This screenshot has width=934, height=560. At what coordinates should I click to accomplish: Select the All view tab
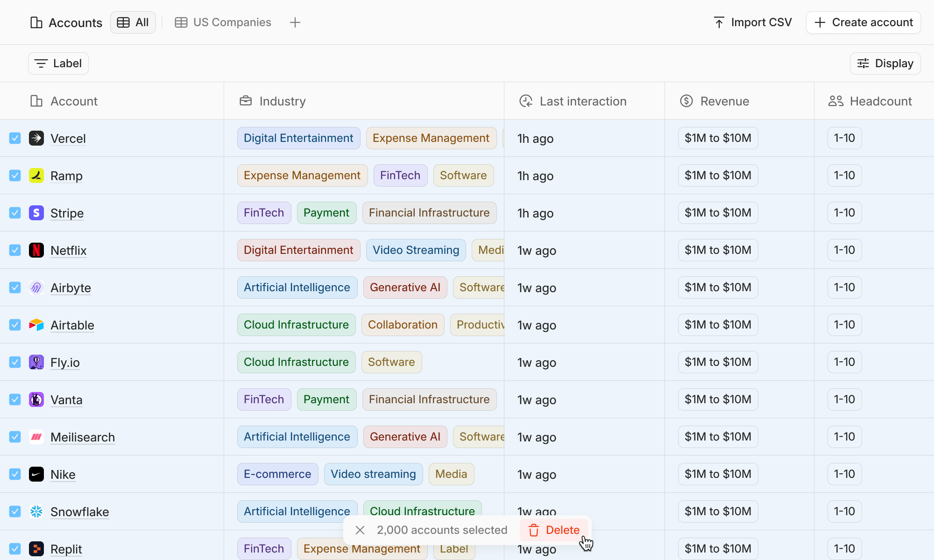tap(133, 22)
